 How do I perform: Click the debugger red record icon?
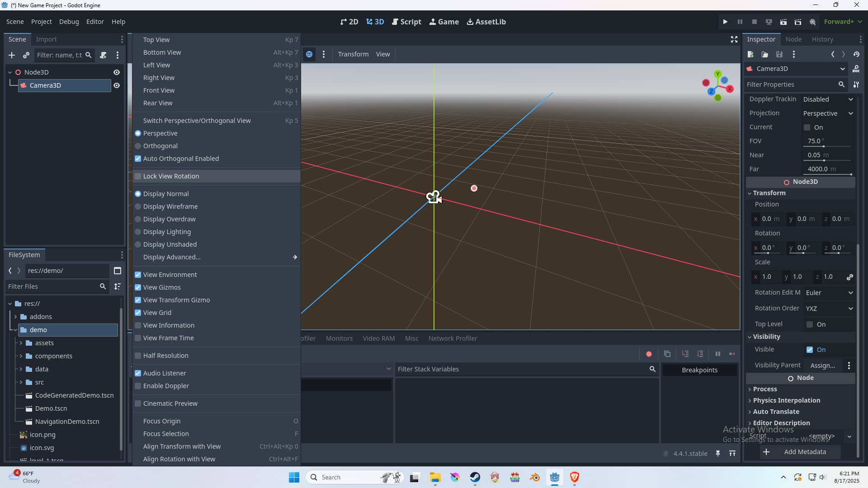pyautogui.click(x=649, y=354)
